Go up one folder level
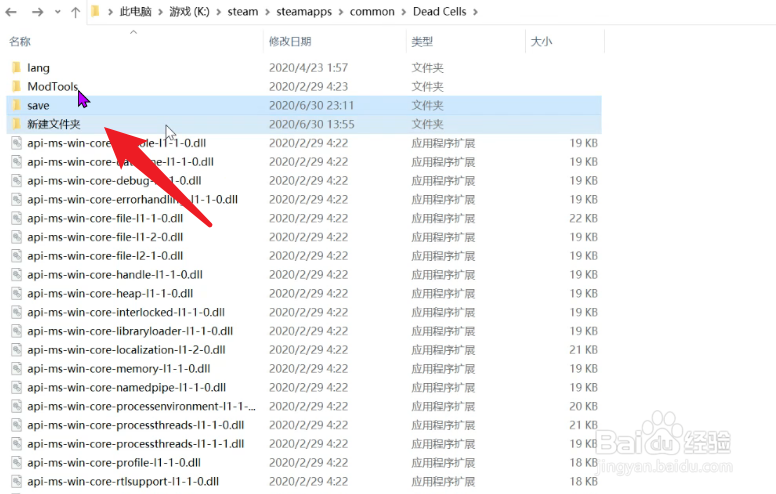The image size is (776, 494). [x=75, y=12]
